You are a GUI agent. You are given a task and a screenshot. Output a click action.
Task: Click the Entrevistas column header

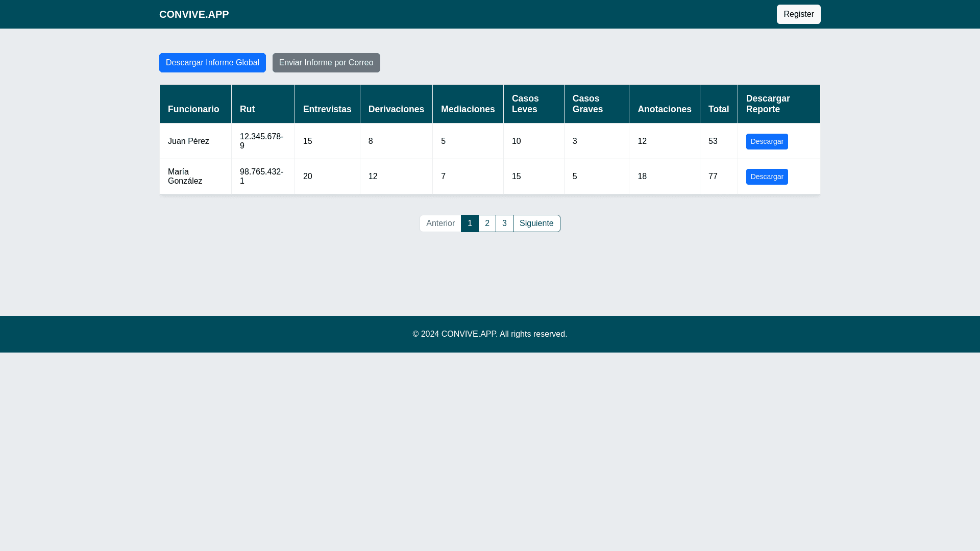pyautogui.click(x=327, y=109)
